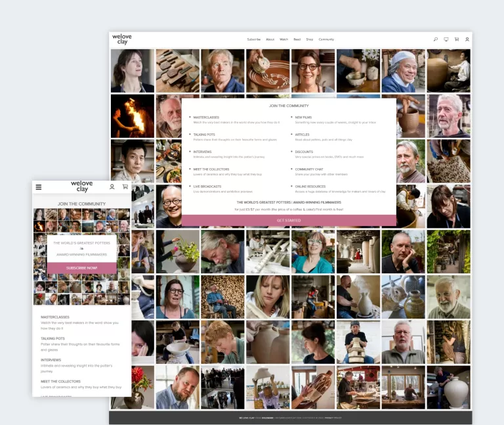Click the screen/monitor icon in desktop header
Screen dimensions: 504x425
click(446, 39)
